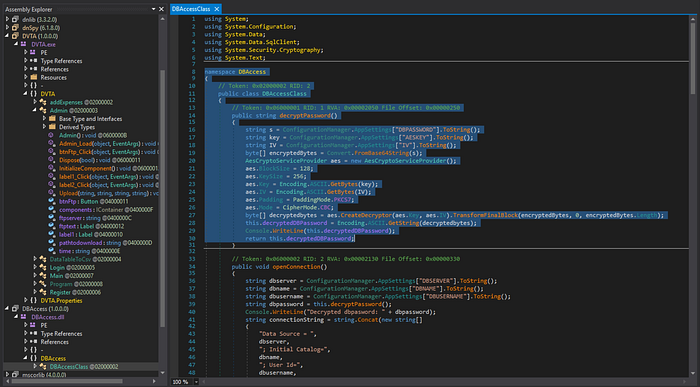Select label1_Click method in the tree
This screenshot has width=700, height=387.
pyautogui.click(x=108, y=177)
